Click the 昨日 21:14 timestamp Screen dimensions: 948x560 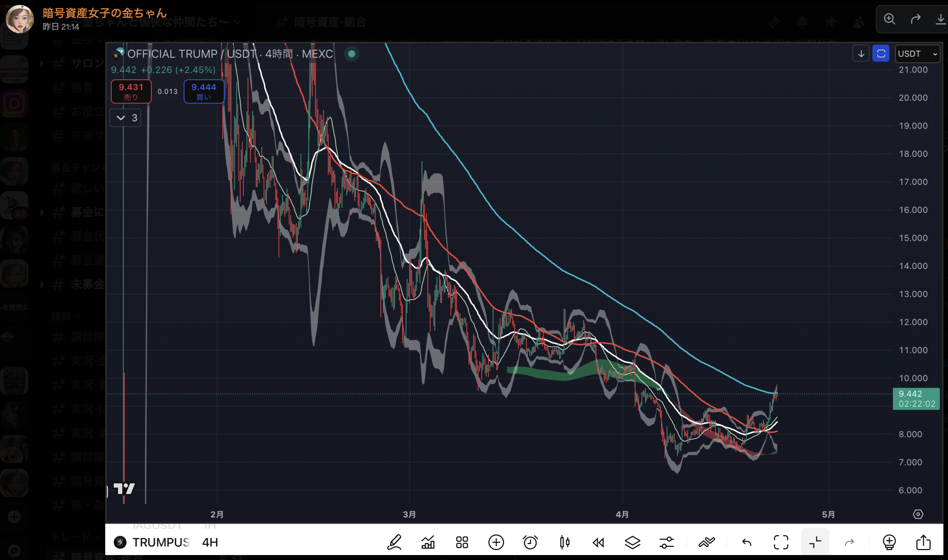(61, 27)
